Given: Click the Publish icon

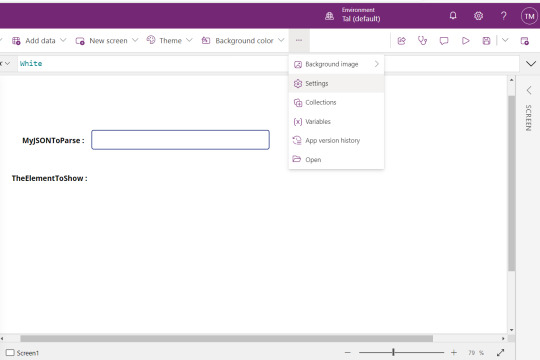Looking at the screenshot, I should [x=525, y=41].
